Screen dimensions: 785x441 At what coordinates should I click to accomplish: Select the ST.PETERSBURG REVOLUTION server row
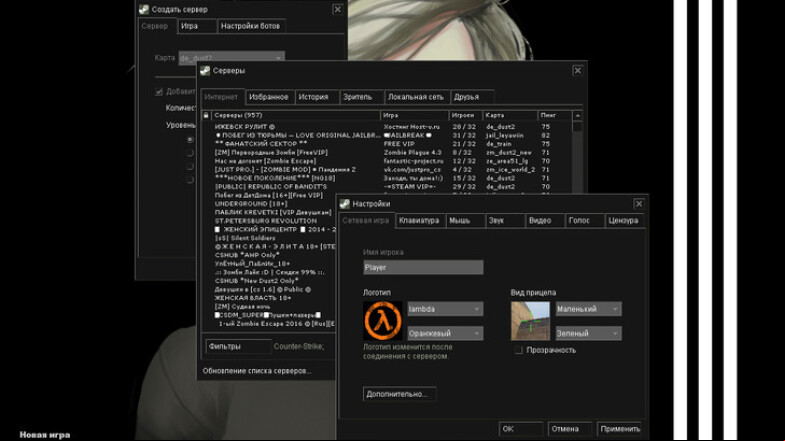(269, 221)
